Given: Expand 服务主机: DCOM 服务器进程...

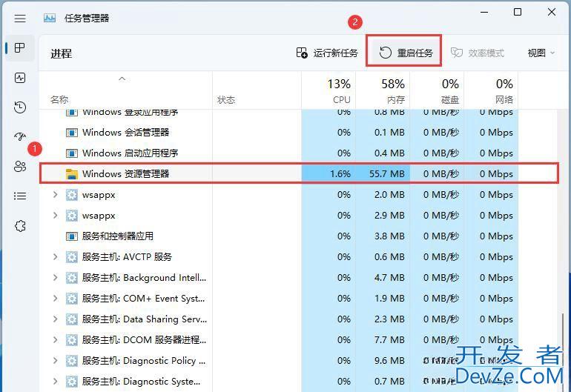Looking at the screenshot, I should coord(56,340).
